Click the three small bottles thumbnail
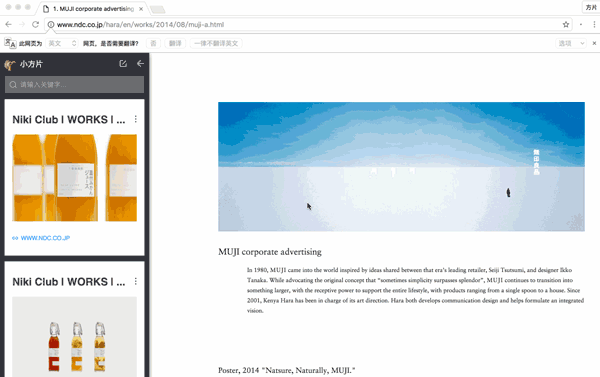 (75, 337)
